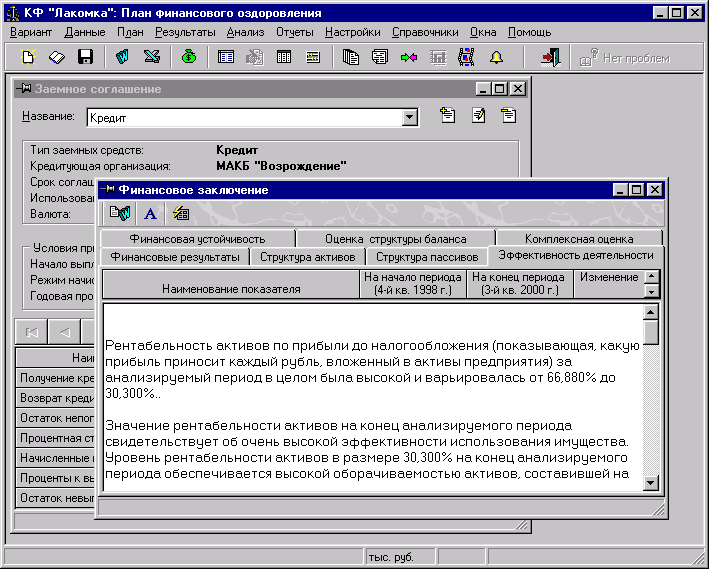Click the Изменение column header

[609, 284]
